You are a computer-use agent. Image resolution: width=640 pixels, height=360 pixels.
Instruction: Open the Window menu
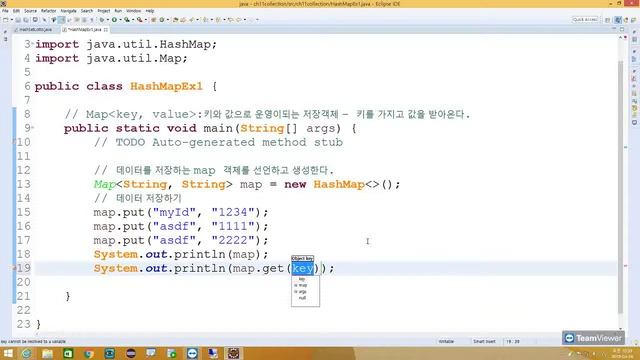point(133,11)
